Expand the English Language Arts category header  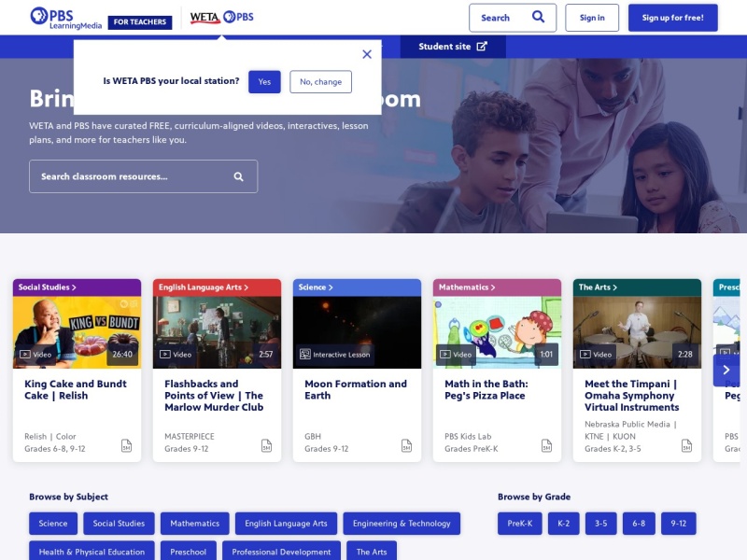pyautogui.click(x=204, y=287)
